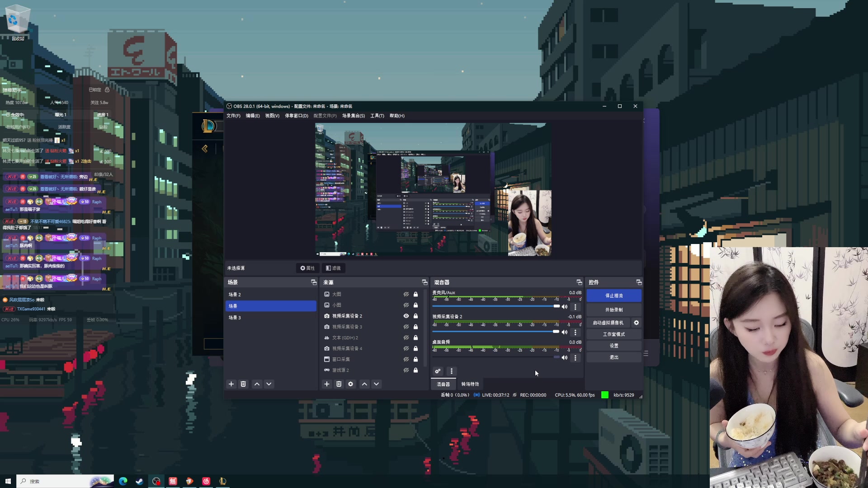Open the Windows Start menu
The image size is (868, 488).
click(x=8, y=481)
